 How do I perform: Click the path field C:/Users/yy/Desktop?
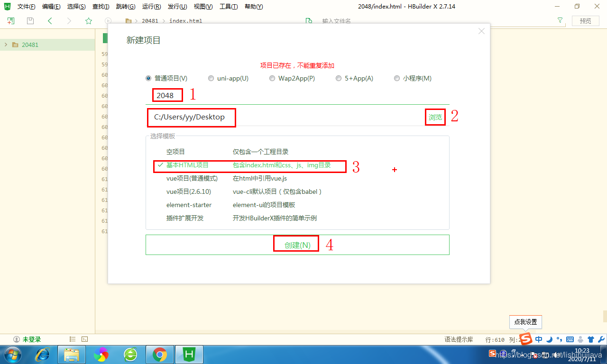pos(285,117)
